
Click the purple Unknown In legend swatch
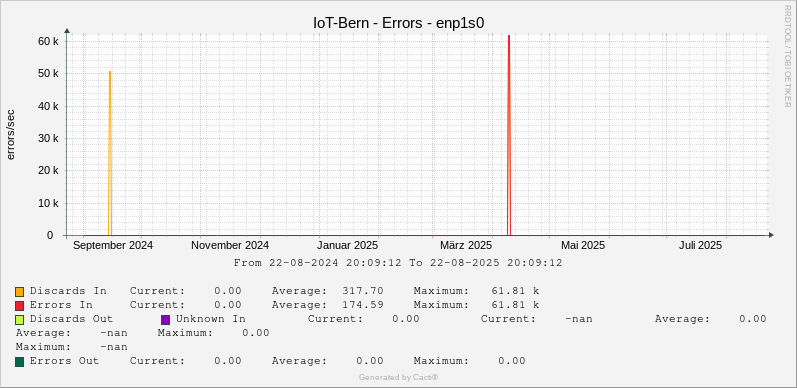(x=166, y=319)
